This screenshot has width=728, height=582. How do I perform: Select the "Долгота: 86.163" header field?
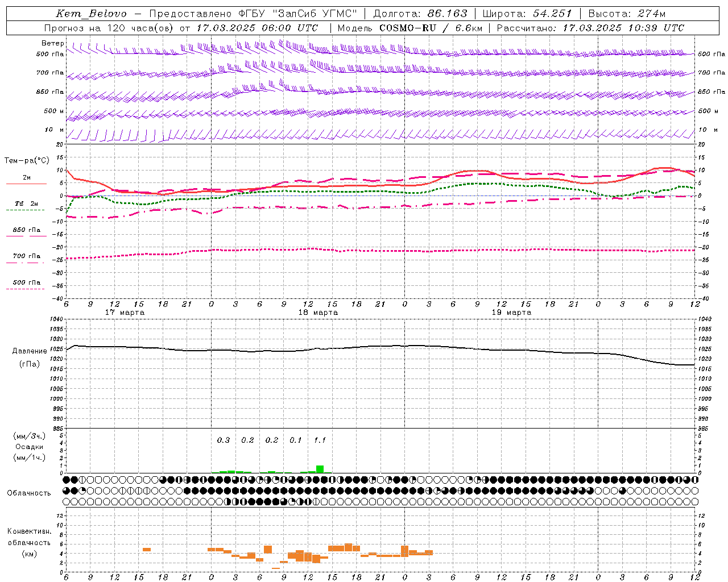point(420,14)
